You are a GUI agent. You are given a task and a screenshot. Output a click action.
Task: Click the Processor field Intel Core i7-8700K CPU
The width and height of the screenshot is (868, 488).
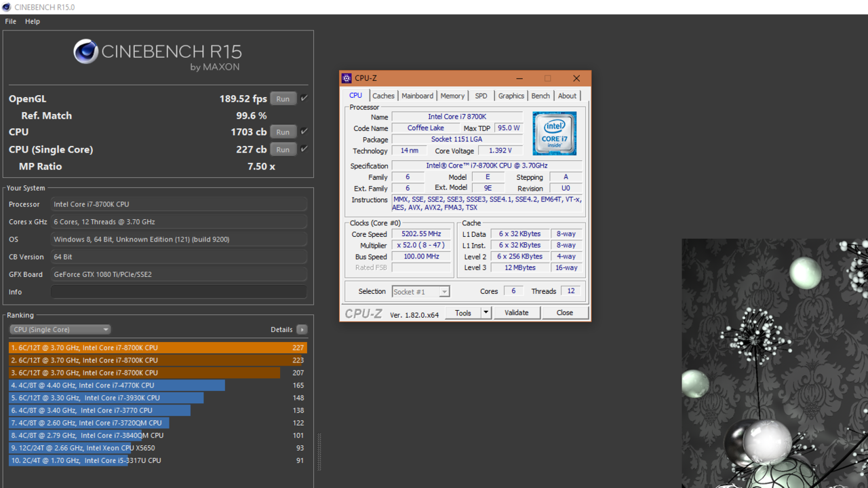point(178,204)
